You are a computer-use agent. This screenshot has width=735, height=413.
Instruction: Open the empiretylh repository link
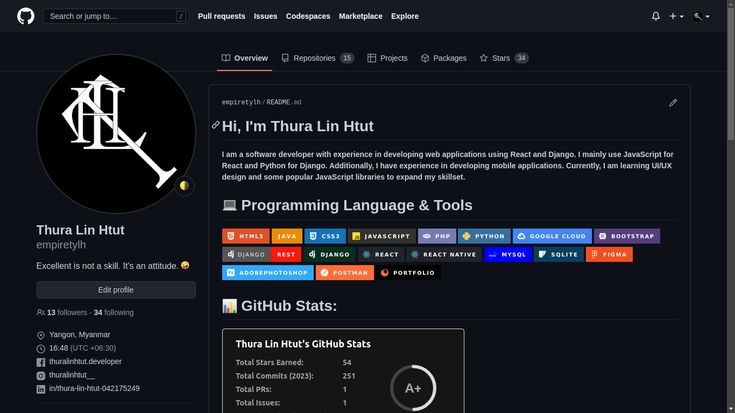pos(241,102)
